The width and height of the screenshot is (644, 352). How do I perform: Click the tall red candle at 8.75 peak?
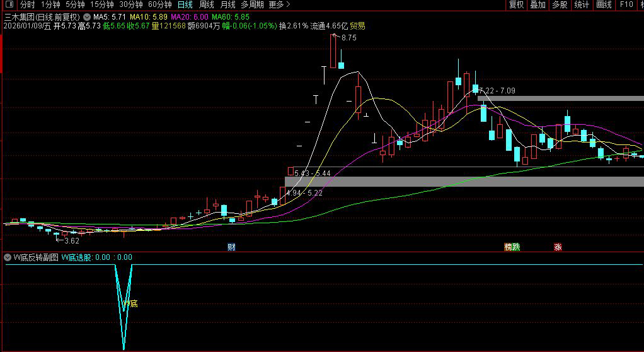[x=333, y=51]
